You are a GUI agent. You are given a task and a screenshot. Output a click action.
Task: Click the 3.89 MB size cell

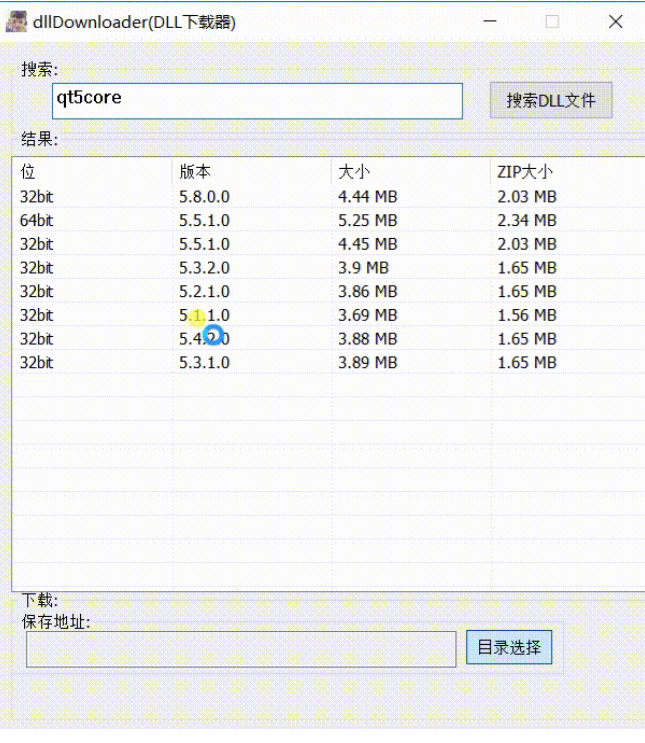[x=368, y=362]
